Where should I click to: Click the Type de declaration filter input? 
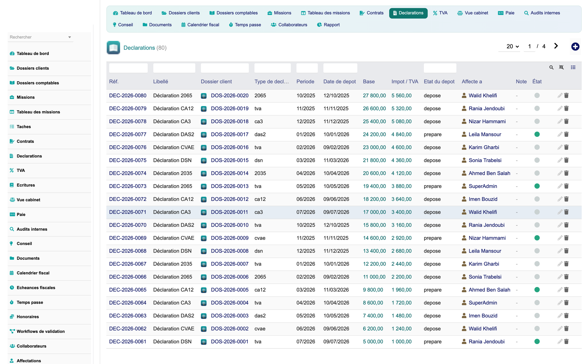(273, 68)
